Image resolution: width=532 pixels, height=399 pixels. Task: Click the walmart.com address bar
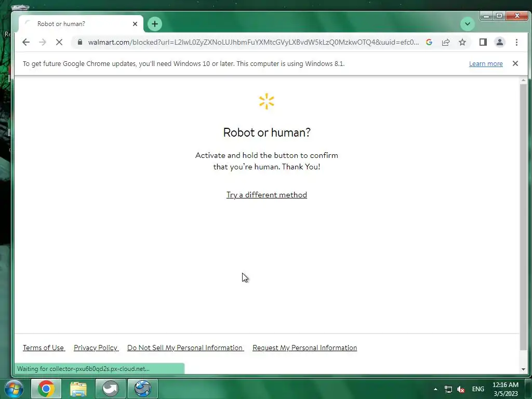253,42
